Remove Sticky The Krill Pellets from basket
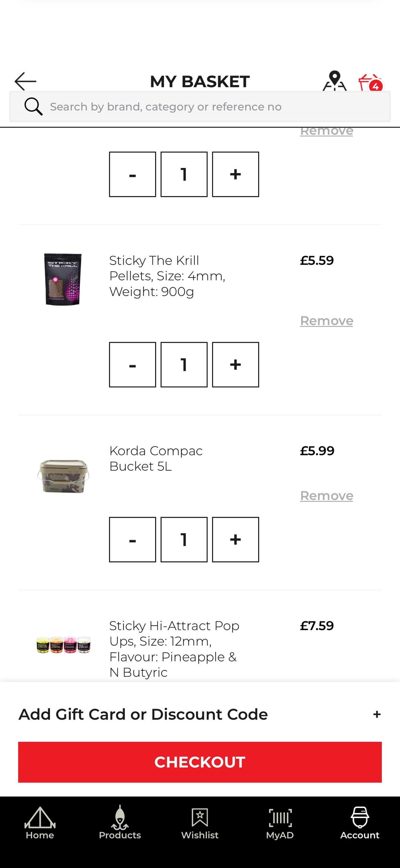 click(x=326, y=321)
